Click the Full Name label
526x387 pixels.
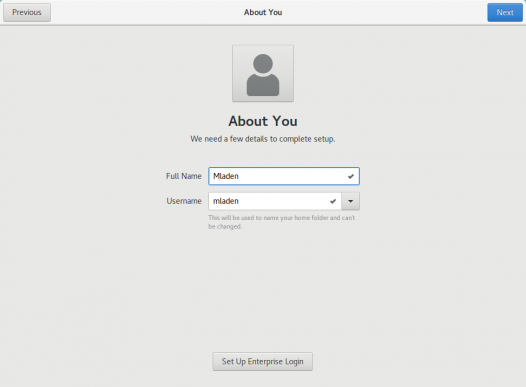[x=183, y=176]
